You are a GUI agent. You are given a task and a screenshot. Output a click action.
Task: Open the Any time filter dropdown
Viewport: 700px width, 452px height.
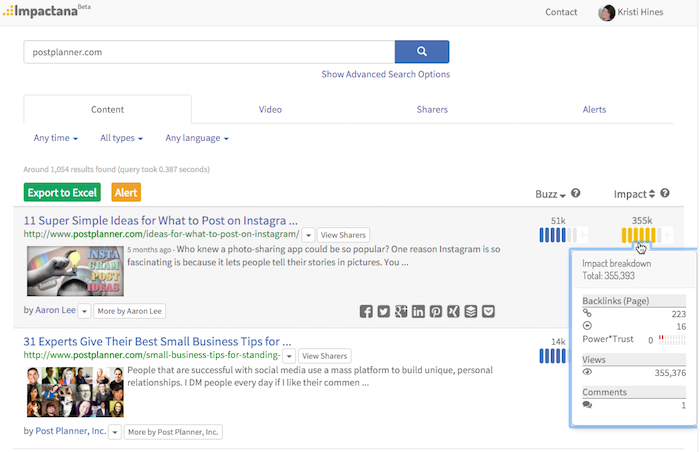[x=56, y=138]
